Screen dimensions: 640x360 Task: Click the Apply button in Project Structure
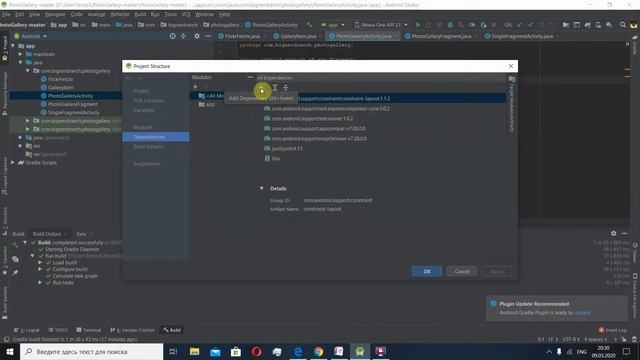click(x=497, y=271)
